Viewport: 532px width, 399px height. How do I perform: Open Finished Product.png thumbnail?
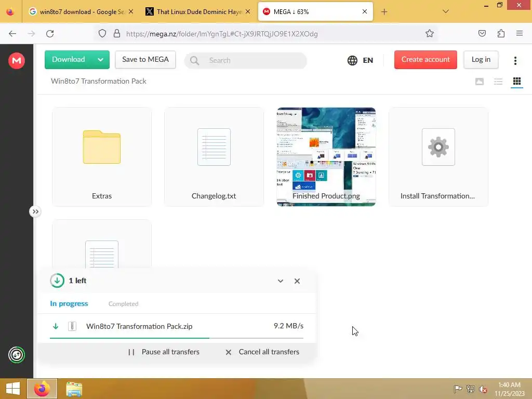pyautogui.click(x=326, y=157)
